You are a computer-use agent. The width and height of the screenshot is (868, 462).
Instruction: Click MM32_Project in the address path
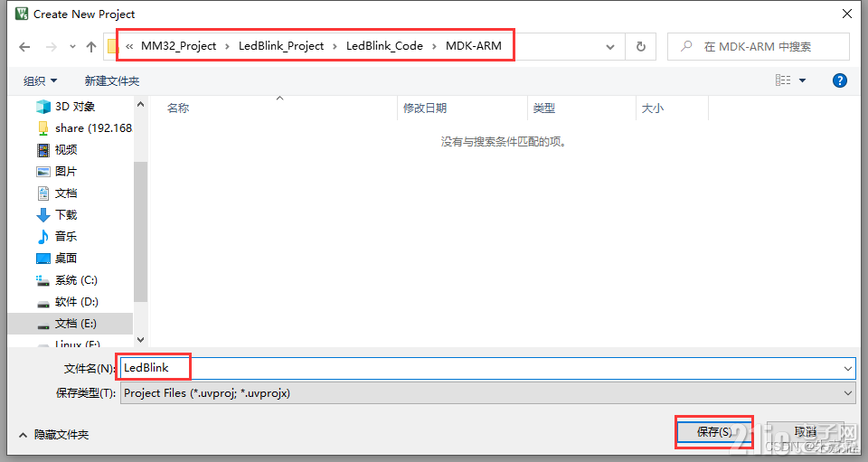click(x=178, y=46)
